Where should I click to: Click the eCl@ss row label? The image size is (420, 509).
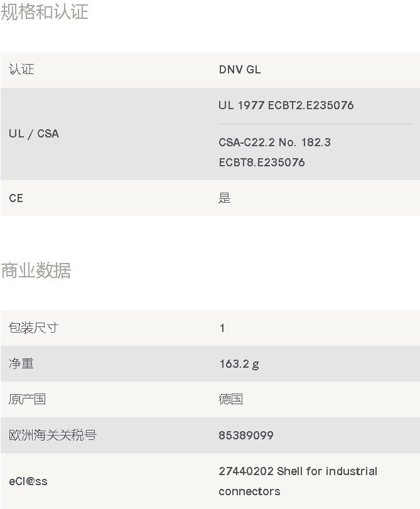click(x=28, y=481)
